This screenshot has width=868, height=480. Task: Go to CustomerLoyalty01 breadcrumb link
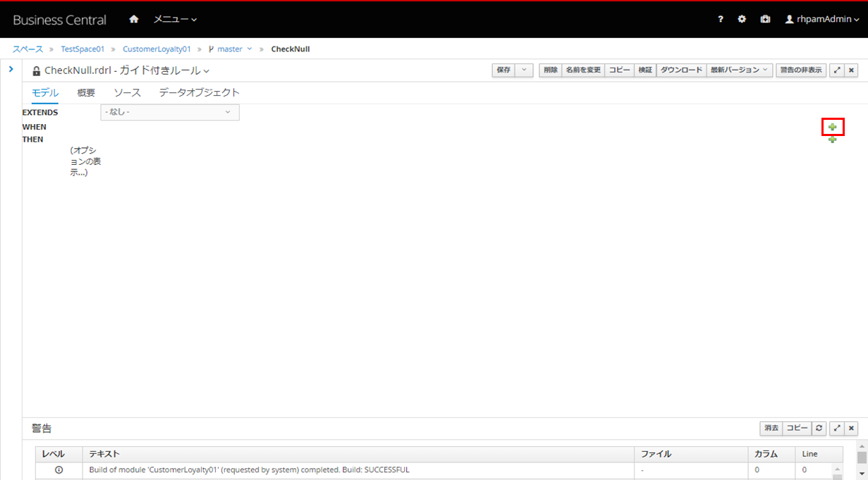tap(157, 49)
